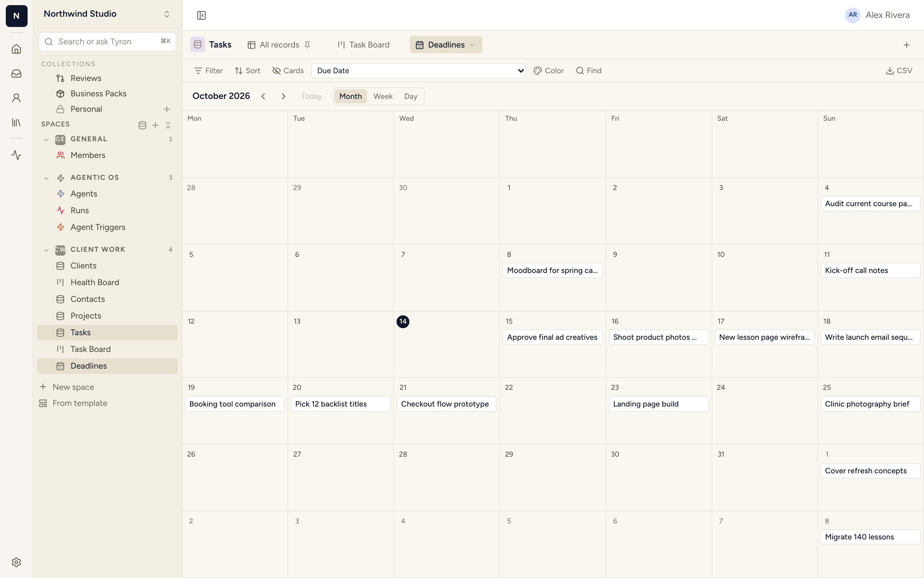Add item next to Personal collection
Viewport: 924px width, 578px height.
(x=167, y=109)
